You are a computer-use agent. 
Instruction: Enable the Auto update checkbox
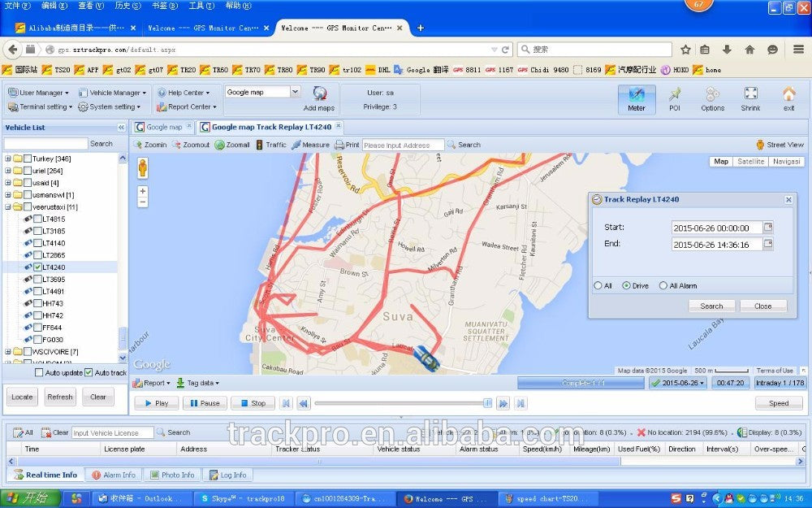(x=39, y=372)
